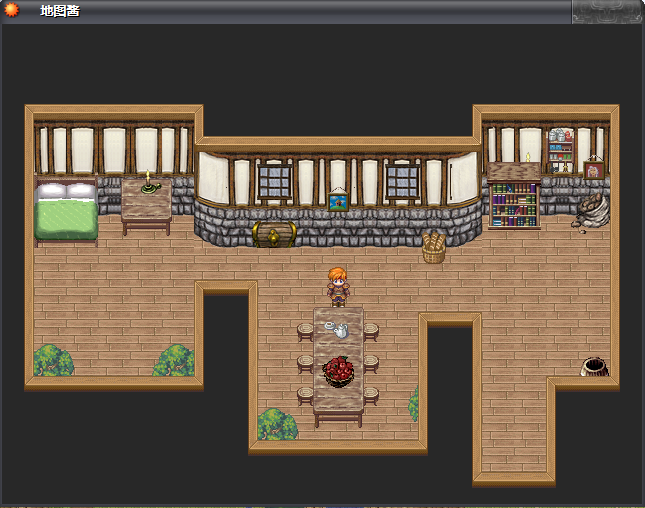Click bush in bedroom's lower-left corner

coord(53,360)
